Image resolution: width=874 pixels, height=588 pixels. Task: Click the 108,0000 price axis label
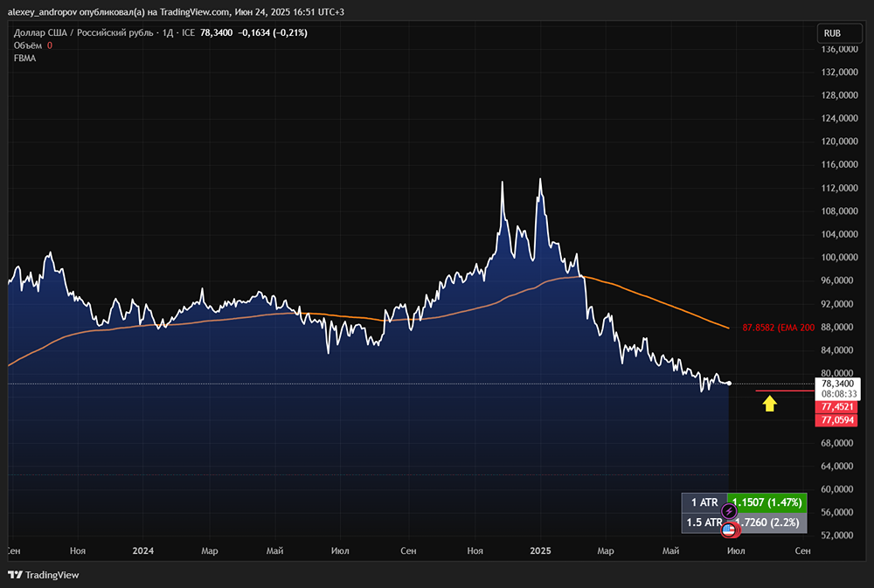839,211
